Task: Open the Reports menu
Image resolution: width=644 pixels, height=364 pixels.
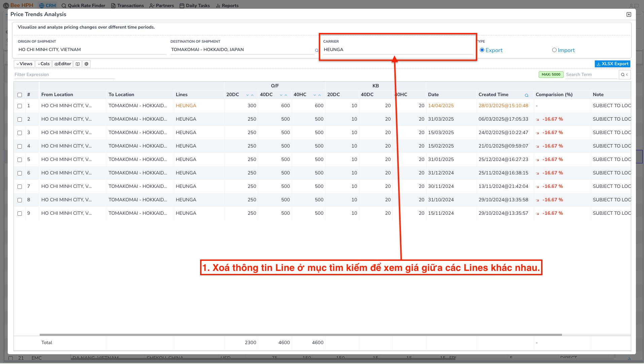Action: coord(227,5)
